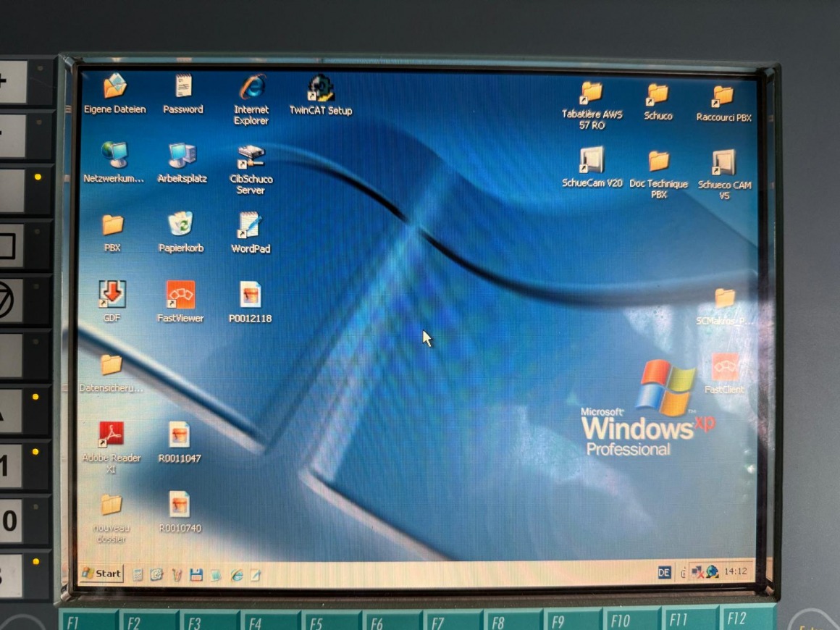Click the FastClient desktop icon
The image size is (840, 630).
[725, 367]
